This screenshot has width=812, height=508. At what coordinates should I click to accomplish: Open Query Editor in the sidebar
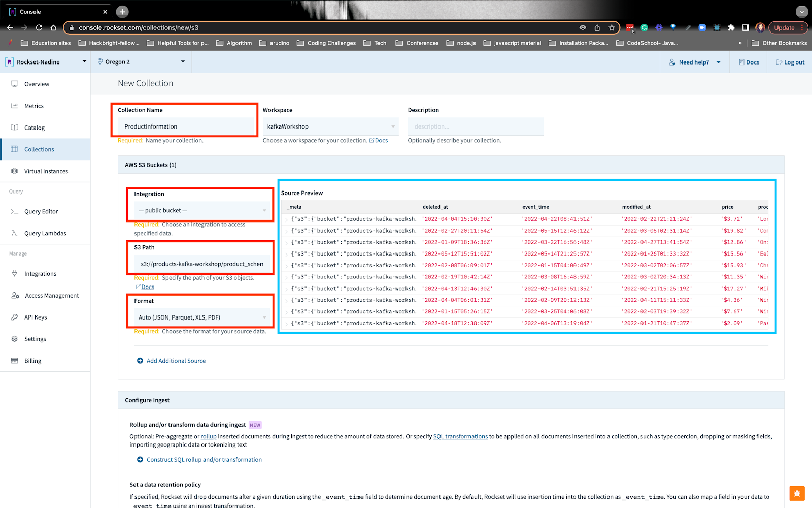coord(45,211)
